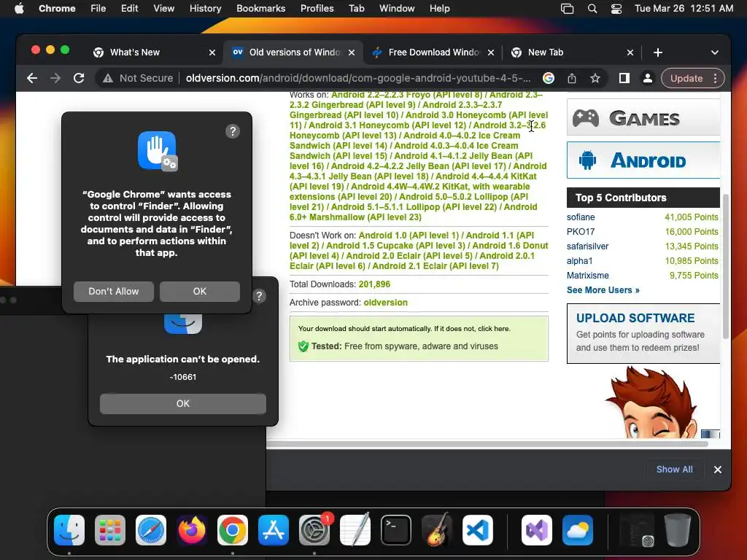The width and height of the screenshot is (747, 560).
Task: Click Show All downloads
Action: coord(675,470)
